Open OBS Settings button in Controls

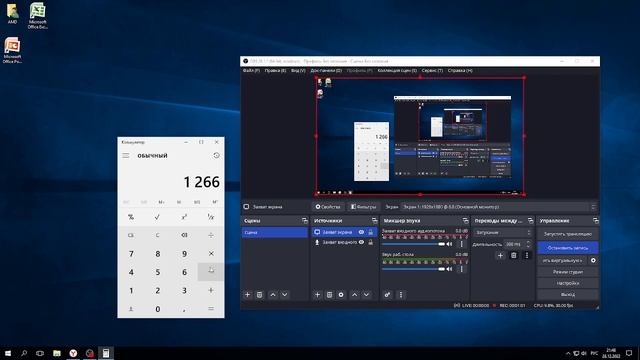pyautogui.click(x=567, y=283)
